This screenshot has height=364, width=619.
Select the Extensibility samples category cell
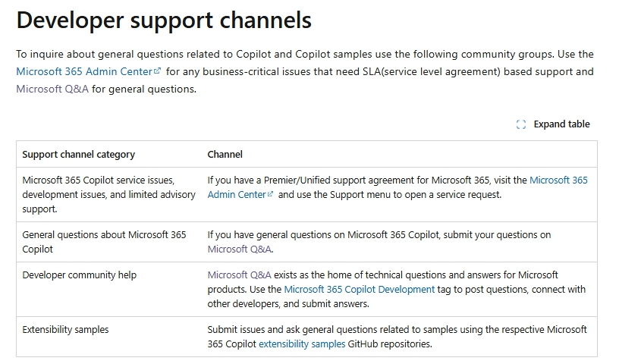(x=66, y=329)
